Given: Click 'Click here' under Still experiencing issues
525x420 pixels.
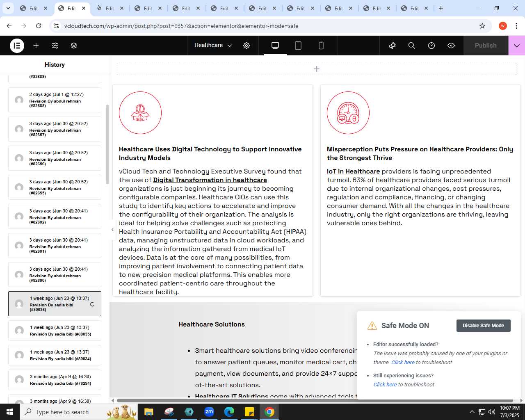Looking at the screenshot, I should (x=385, y=384).
